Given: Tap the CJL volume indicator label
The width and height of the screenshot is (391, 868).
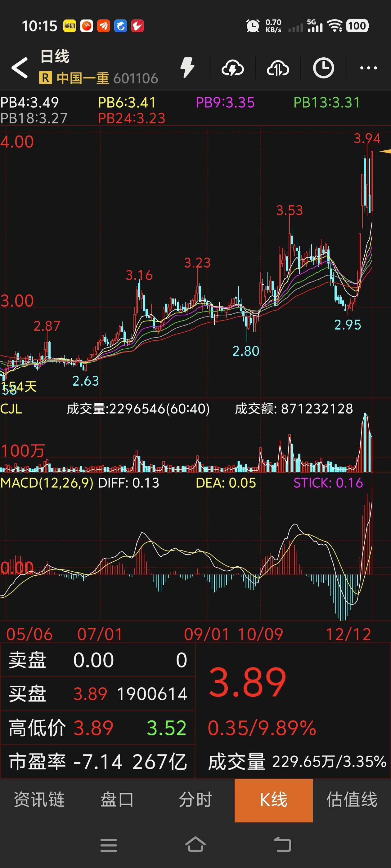Looking at the screenshot, I should [x=11, y=409].
